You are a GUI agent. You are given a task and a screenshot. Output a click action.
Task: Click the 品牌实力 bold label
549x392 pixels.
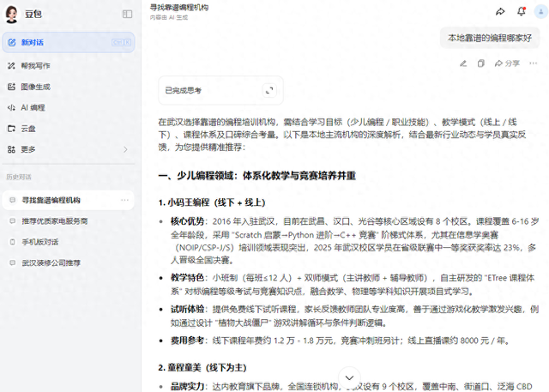click(x=187, y=386)
